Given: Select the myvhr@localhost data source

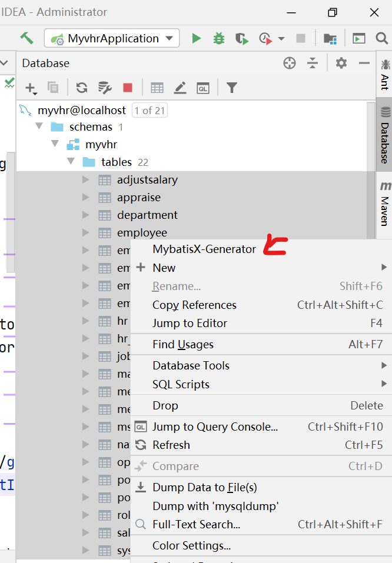Looking at the screenshot, I should (x=82, y=110).
